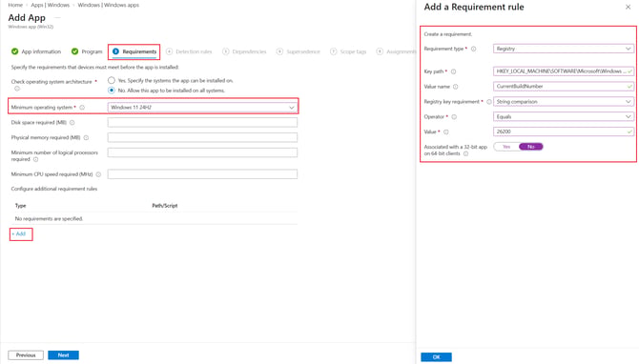Click info icon next to Minimum CPU speed
Screen dimensions: 639x364
98,174
